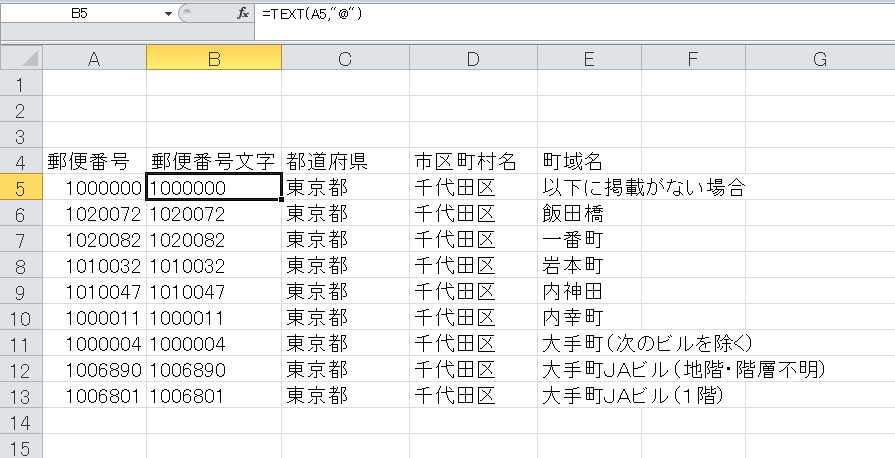Click cell with header 郵便番号
Screen dimensions: 895x458
coord(94,162)
